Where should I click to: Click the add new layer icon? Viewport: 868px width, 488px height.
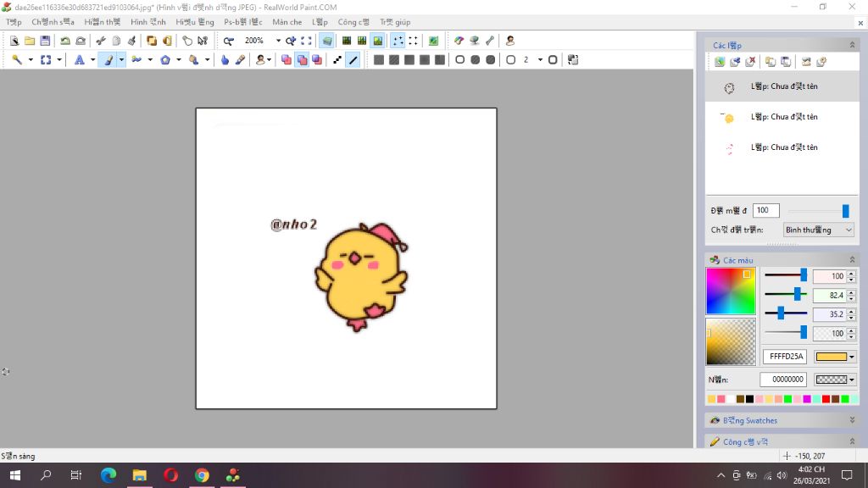click(x=719, y=62)
